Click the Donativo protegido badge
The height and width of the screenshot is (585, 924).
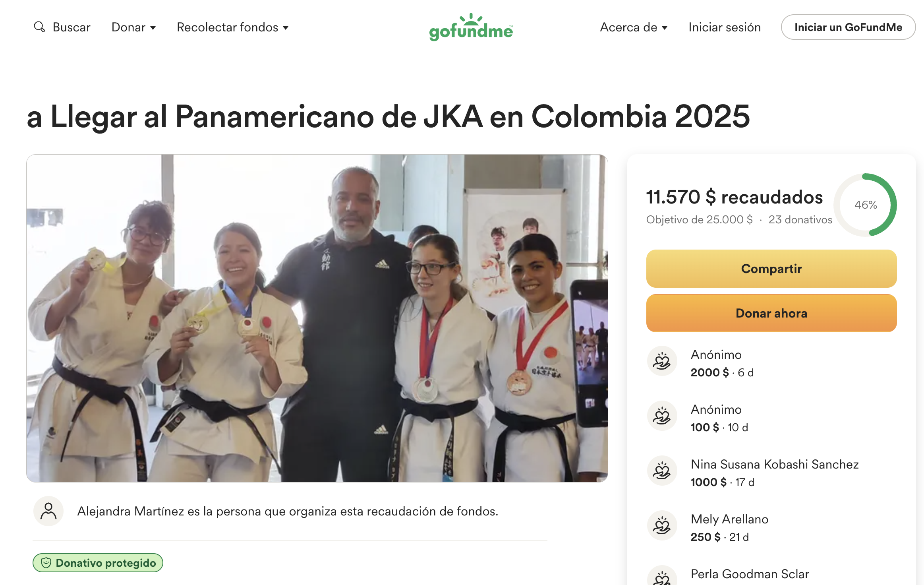98,563
